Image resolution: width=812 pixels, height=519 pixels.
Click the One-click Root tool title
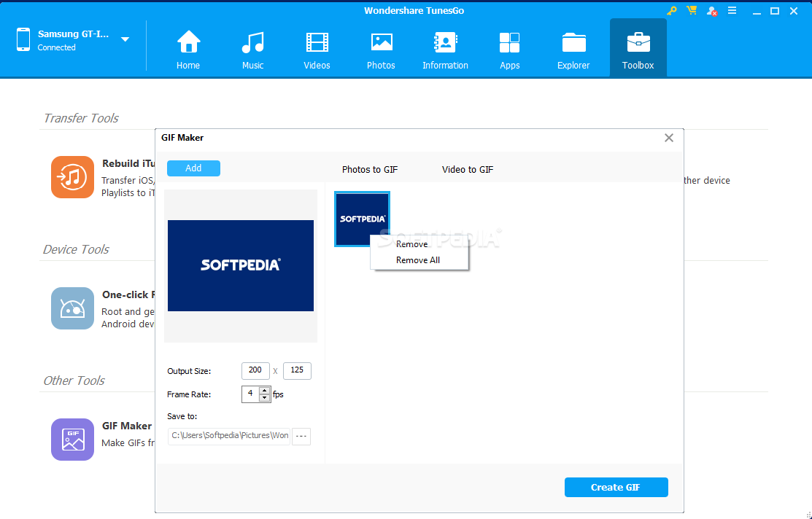tap(128, 294)
